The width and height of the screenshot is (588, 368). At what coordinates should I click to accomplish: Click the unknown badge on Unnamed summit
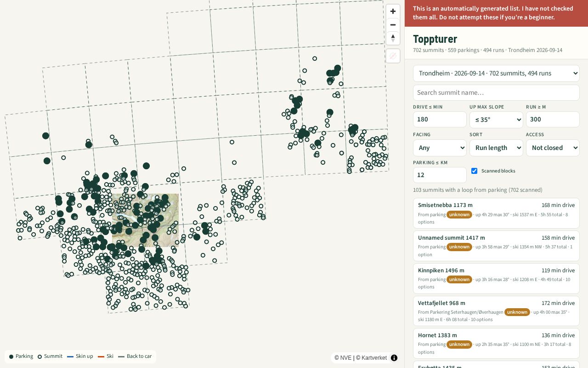click(459, 247)
